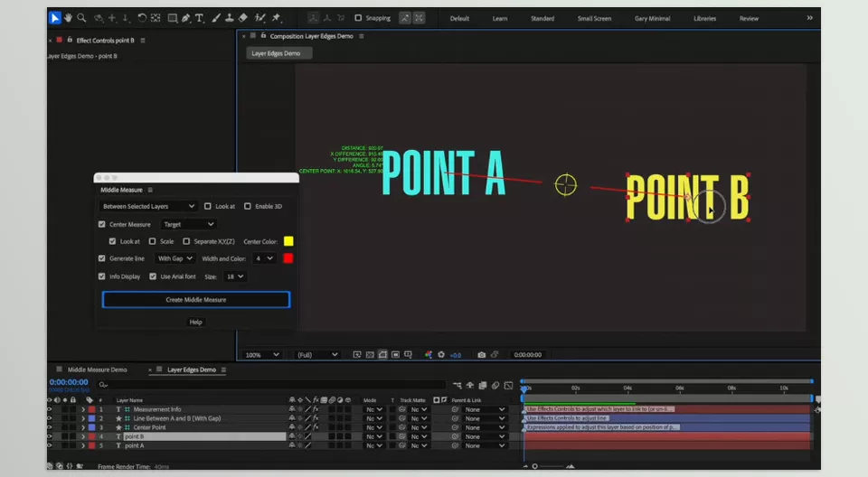Open the line width dropdown showing 4

264,258
